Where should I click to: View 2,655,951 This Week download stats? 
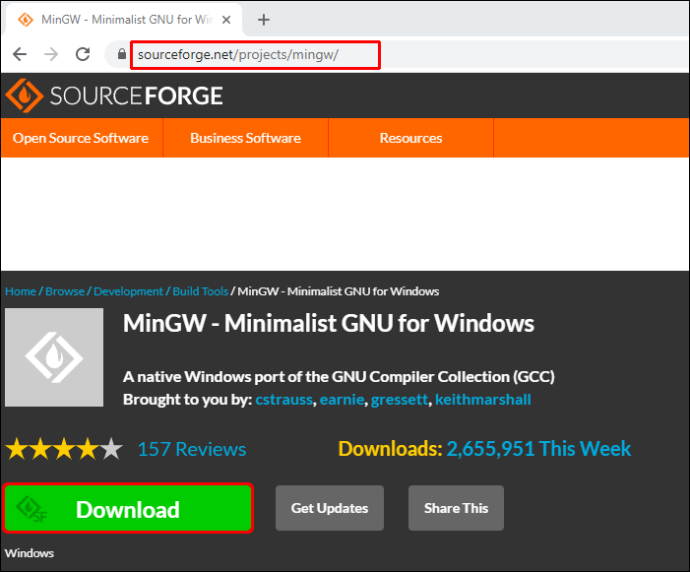(539, 449)
